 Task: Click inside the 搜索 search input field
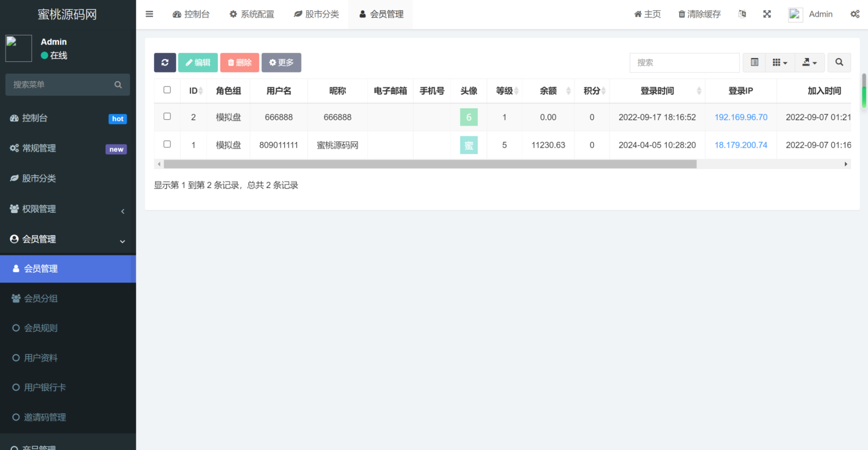click(684, 62)
